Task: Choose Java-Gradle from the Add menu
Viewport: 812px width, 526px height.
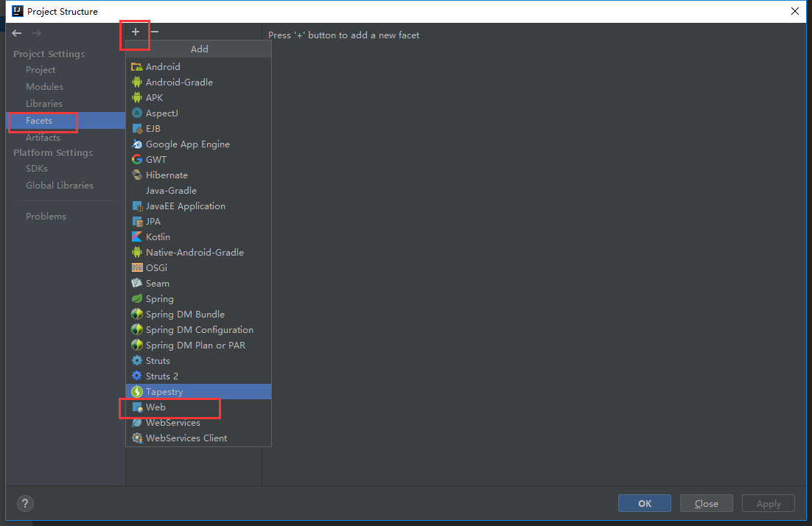Action: coord(198,191)
